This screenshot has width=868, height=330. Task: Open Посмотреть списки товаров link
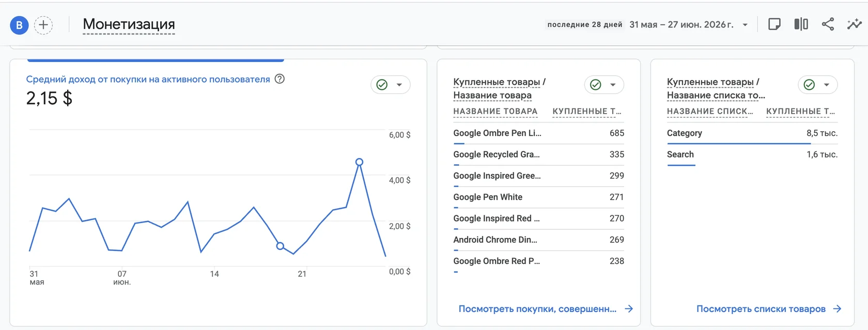pos(761,309)
